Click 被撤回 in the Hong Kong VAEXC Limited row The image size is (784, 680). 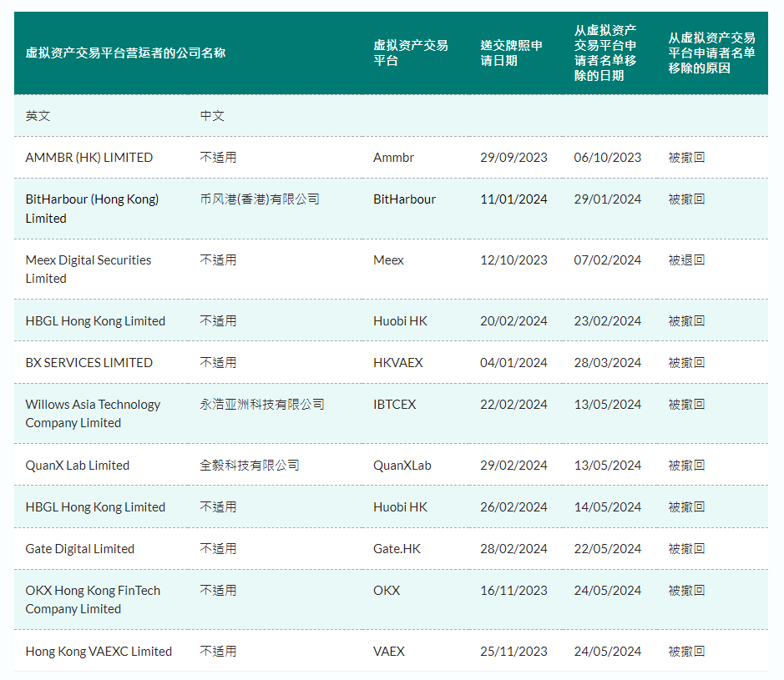tap(686, 652)
